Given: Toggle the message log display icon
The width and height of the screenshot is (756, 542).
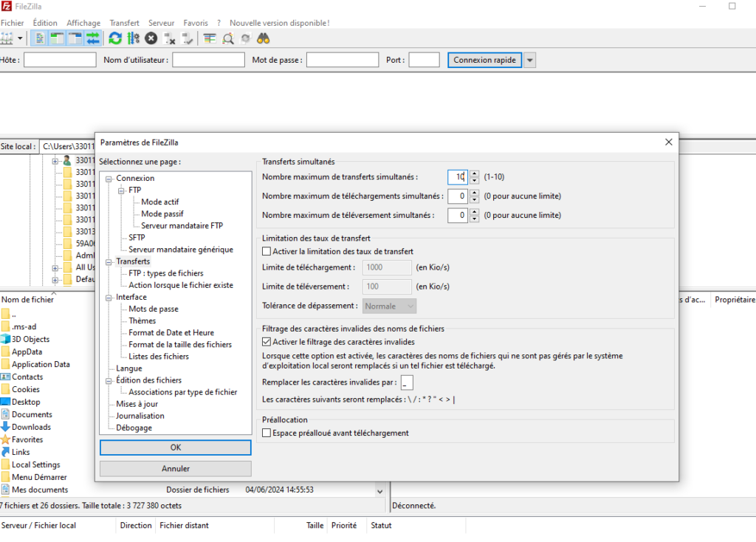Looking at the screenshot, I should [40, 38].
